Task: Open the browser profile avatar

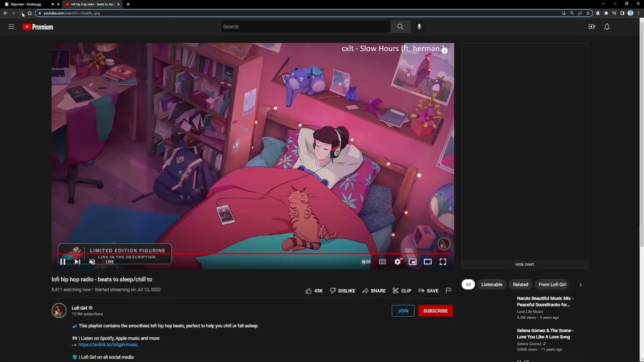Action: pos(630,13)
